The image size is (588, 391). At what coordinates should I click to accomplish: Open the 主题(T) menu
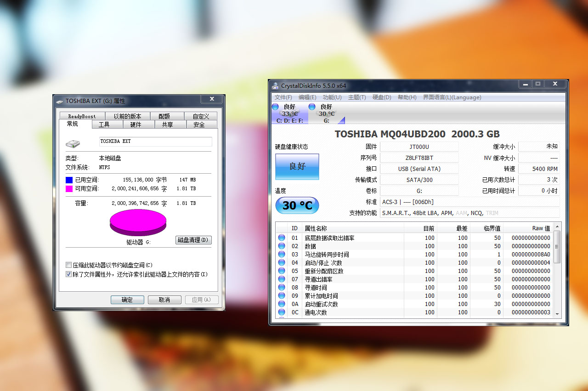coord(357,97)
